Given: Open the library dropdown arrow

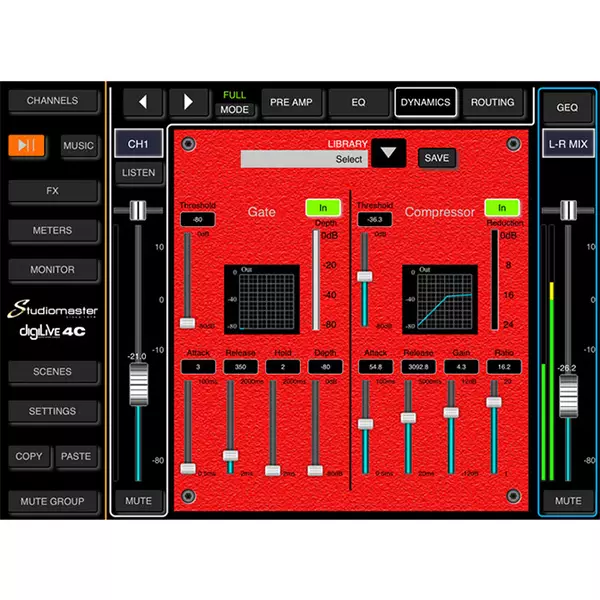Looking at the screenshot, I should coord(389,154).
